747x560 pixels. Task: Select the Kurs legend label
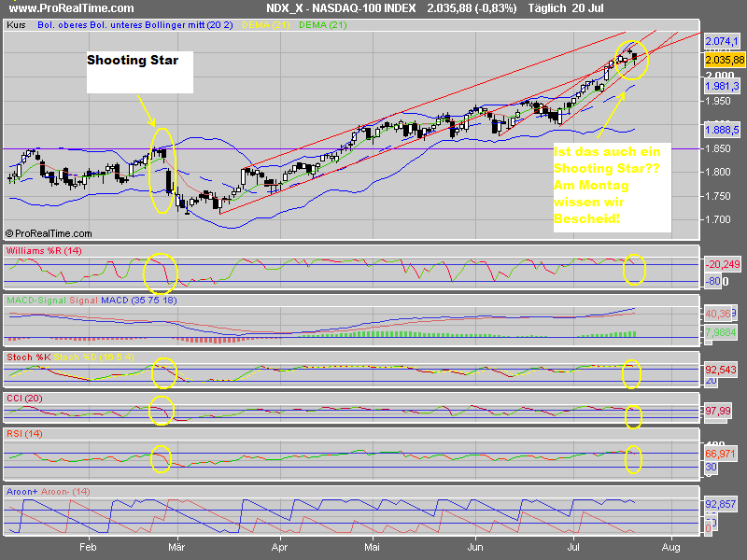(16, 25)
